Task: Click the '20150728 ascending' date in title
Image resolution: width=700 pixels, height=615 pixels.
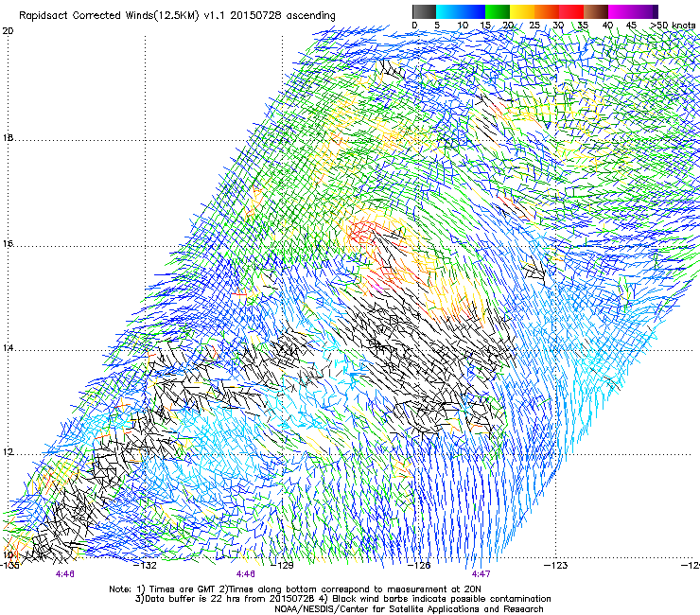Action: pos(283,15)
